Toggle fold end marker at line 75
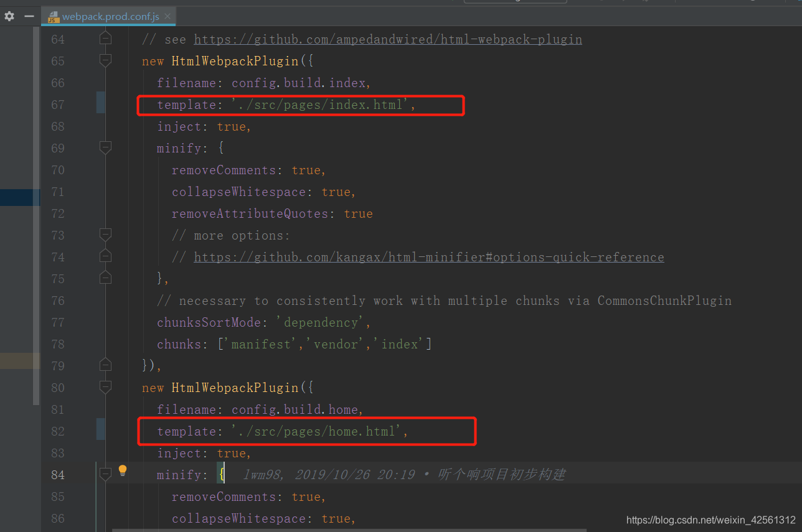 pyautogui.click(x=105, y=278)
